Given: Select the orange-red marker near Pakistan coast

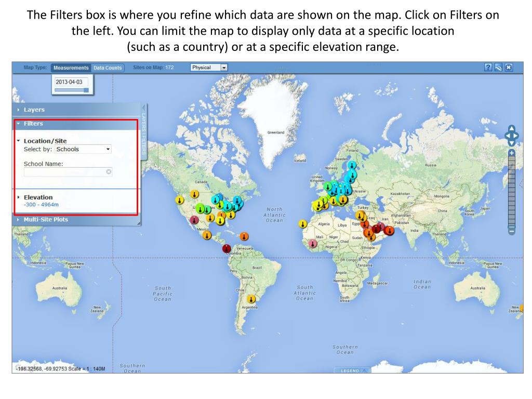Looking at the screenshot, I should 390,231.
